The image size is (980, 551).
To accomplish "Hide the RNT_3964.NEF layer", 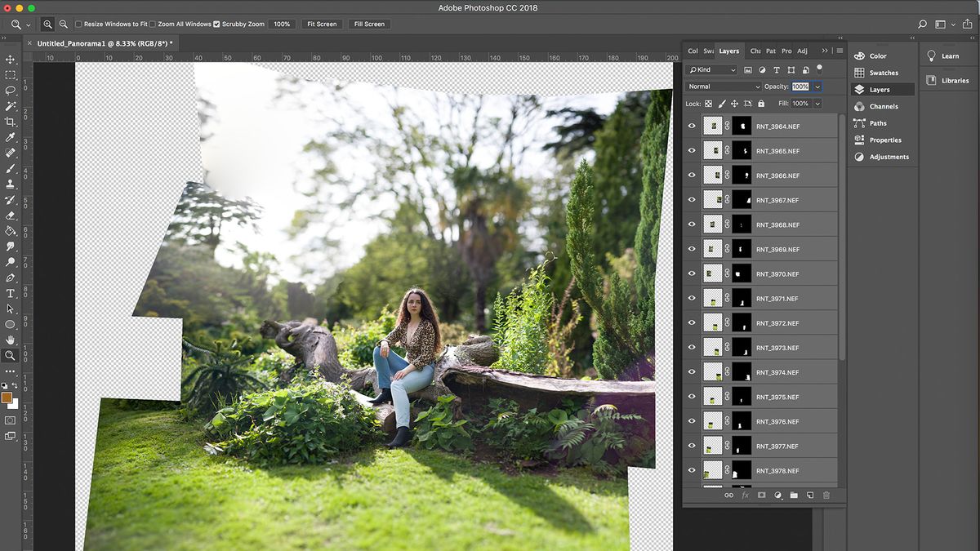I will [x=692, y=126].
